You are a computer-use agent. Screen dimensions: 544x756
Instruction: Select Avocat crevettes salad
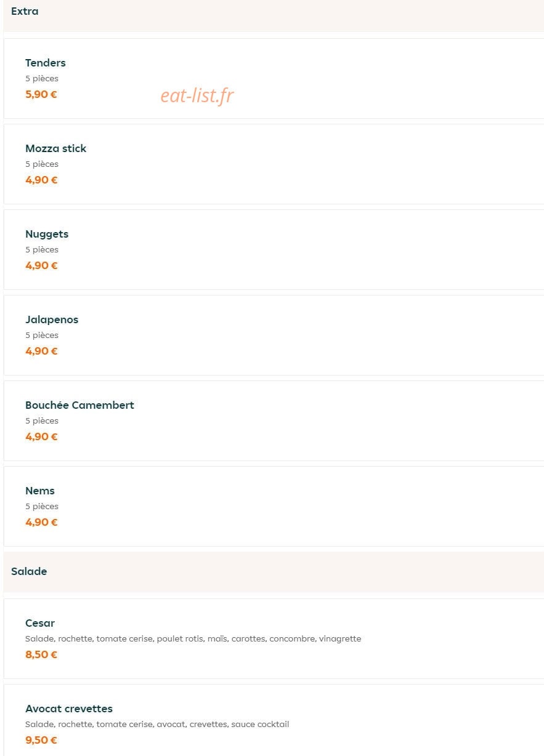pyautogui.click(x=274, y=720)
